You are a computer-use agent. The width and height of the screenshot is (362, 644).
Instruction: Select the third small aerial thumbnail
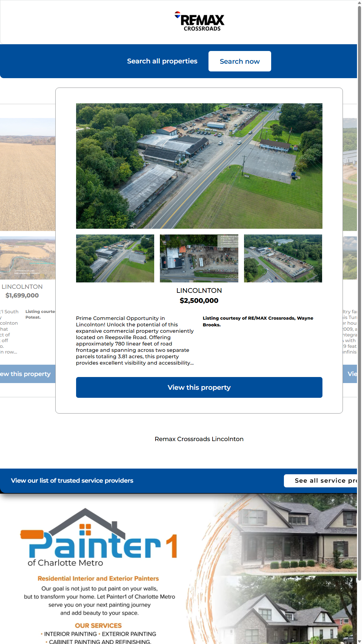pyautogui.click(x=283, y=258)
